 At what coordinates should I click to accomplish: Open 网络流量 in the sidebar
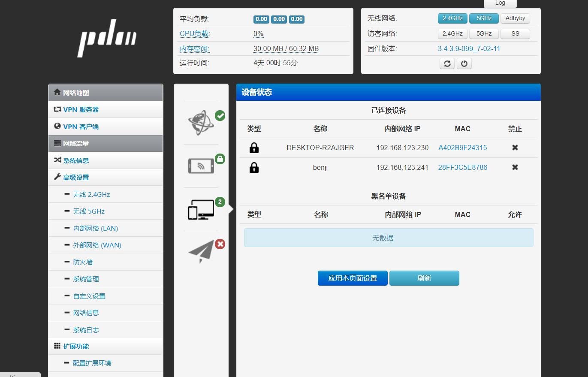pos(106,144)
